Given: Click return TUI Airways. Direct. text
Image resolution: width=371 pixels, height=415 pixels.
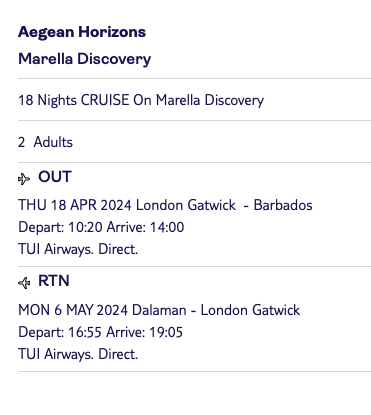Looking at the screenshot, I should [78, 354].
